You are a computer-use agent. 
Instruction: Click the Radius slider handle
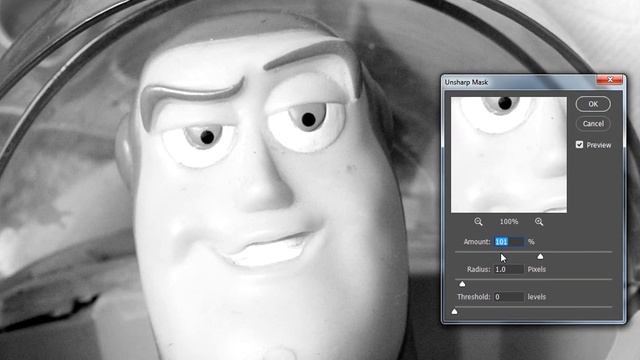pos(462,284)
